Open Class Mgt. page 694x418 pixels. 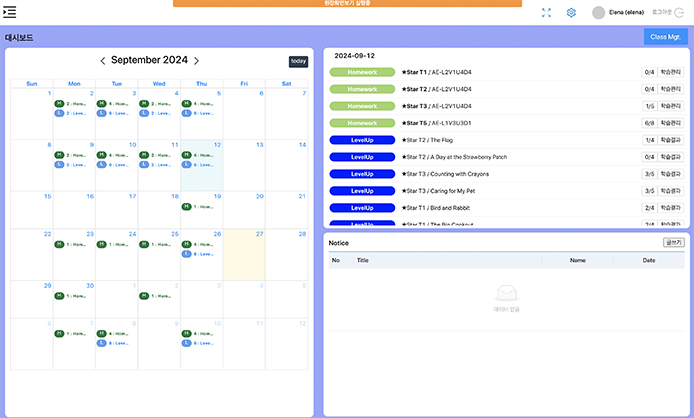pyautogui.click(x=664, y=37)
